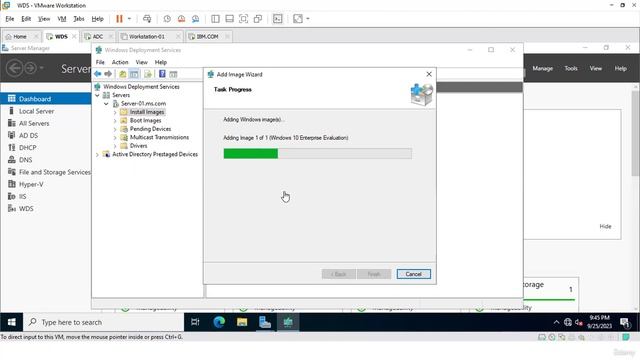Click the WDS up-one-level folder icon

(x=122, y=74)
